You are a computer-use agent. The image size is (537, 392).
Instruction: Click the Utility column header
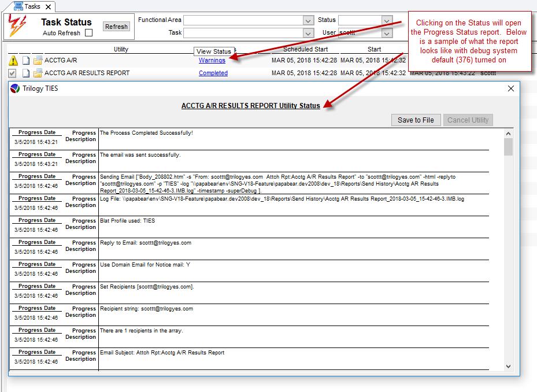tap(121, 50)
